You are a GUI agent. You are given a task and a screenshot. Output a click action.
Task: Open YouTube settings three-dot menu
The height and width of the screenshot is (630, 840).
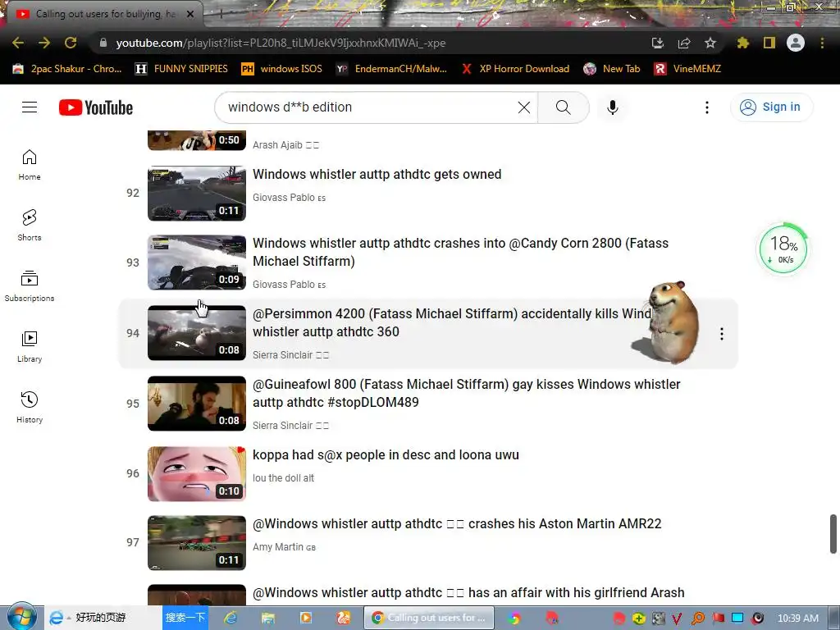click(x=707, y=107)
